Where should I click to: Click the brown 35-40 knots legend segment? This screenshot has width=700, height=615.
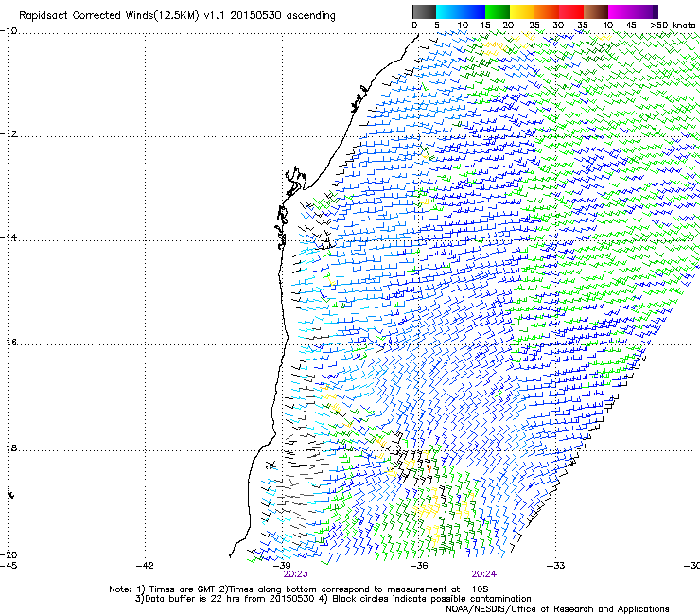pos(596,11)
